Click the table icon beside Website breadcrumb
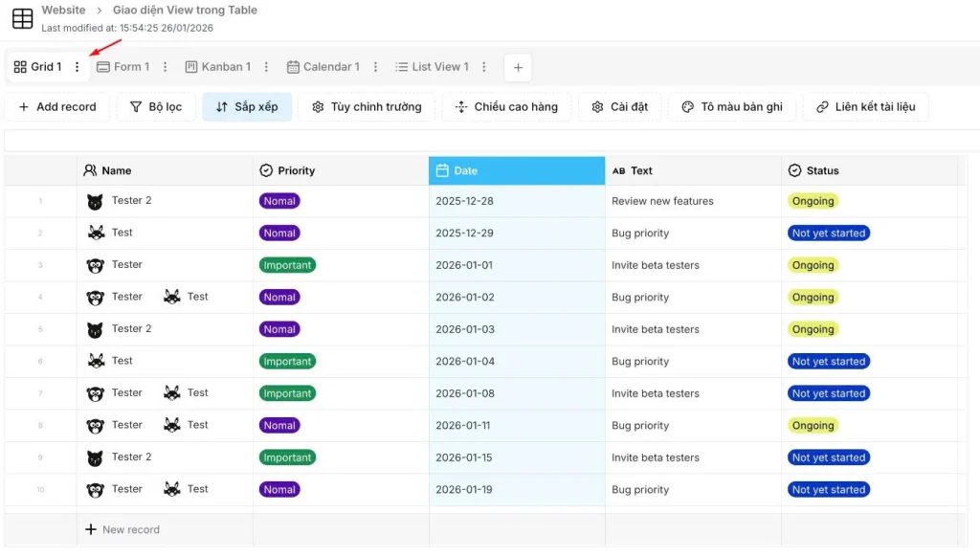The width and height of the screenshot is (980, 557). click(22, 18)
